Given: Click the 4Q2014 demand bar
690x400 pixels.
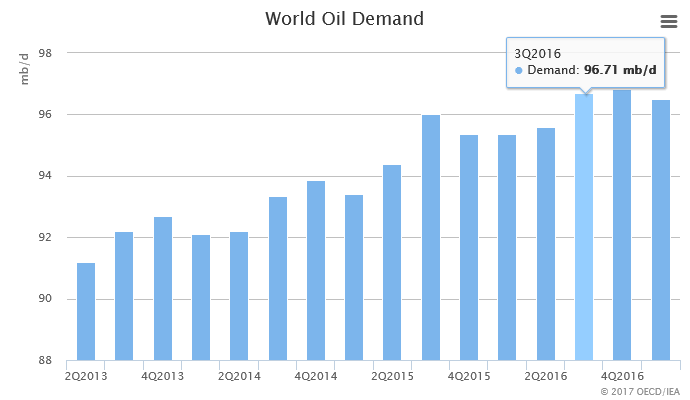Looking at the screenshot, I should coord(316,271).
